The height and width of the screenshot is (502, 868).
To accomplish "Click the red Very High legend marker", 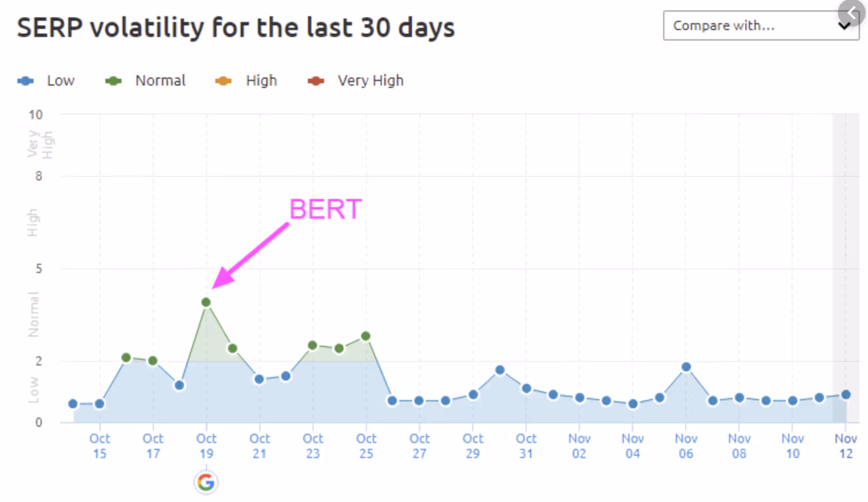I will pos(315,81).
